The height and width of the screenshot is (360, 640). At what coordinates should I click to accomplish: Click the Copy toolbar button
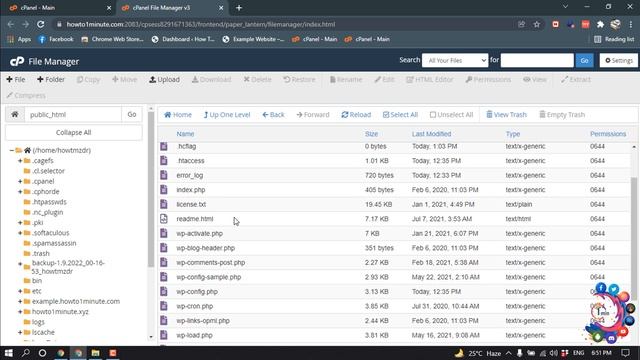[x=88, y=80]
